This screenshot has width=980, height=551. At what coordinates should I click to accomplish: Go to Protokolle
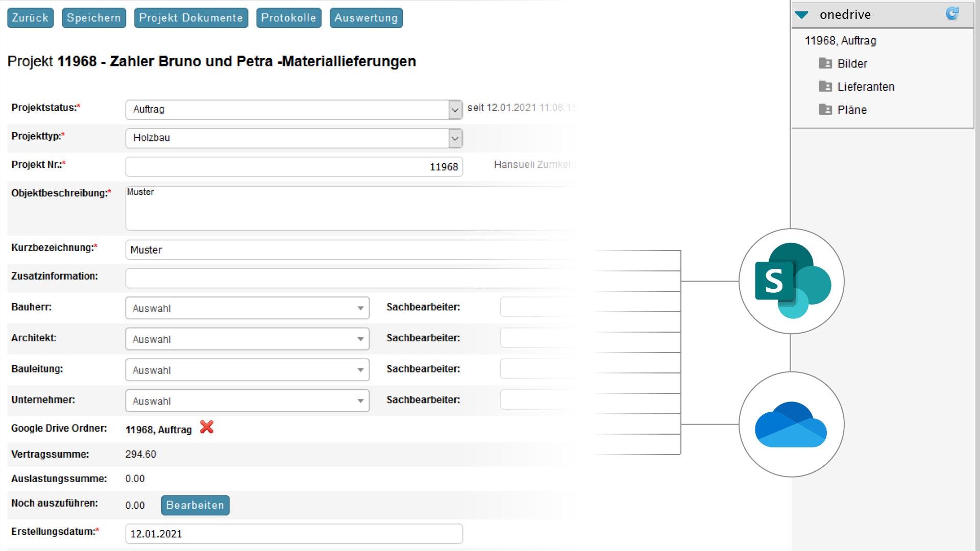288,18
